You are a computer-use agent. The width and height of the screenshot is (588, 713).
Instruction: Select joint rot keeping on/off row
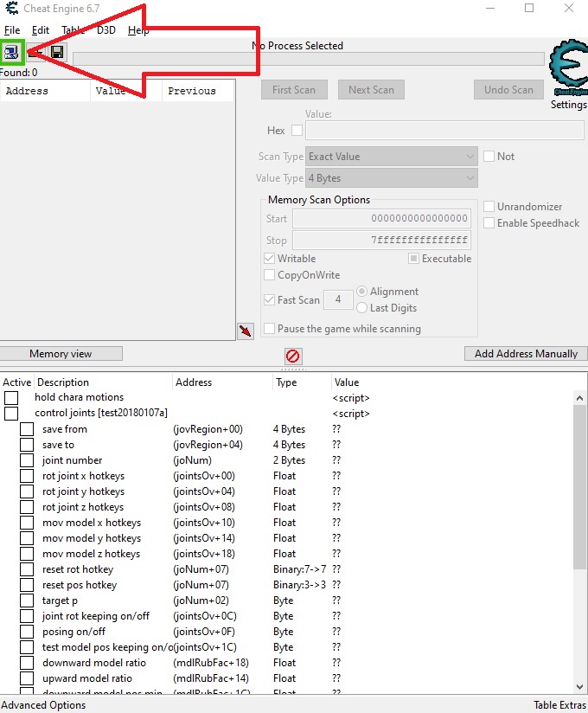tap(286, 616)
